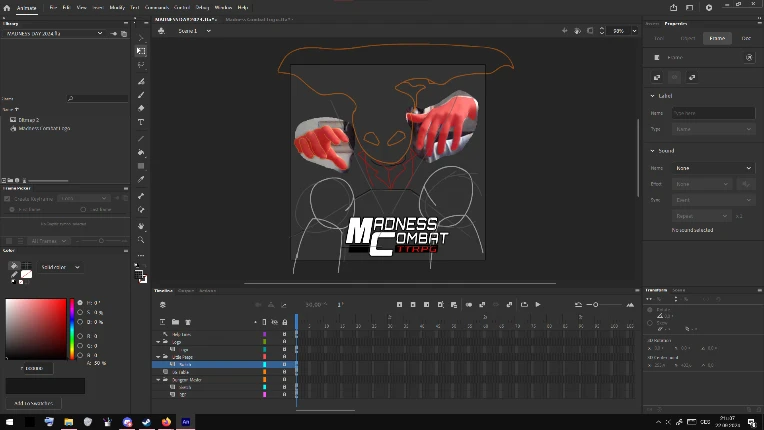Collapse the Logo layer folder
764x430 pixels.
[x=158, y=342]
